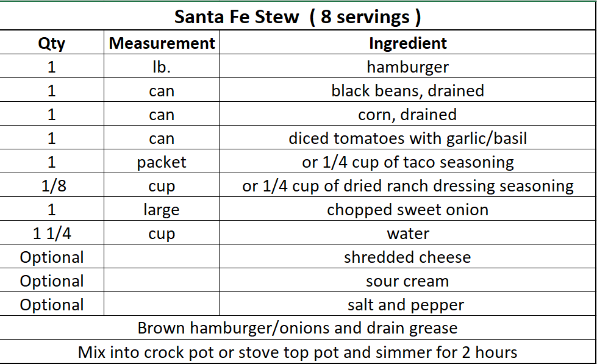Click the lb. measurement cell
This screenshot has width=597, height=364.
click(162, 67)
